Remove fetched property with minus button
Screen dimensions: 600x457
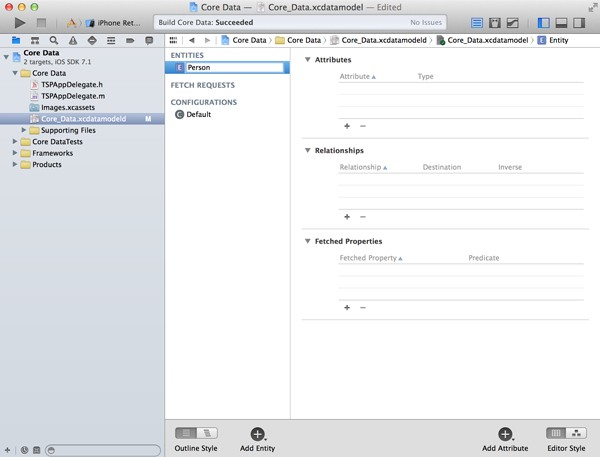click(x=363, y=307)
